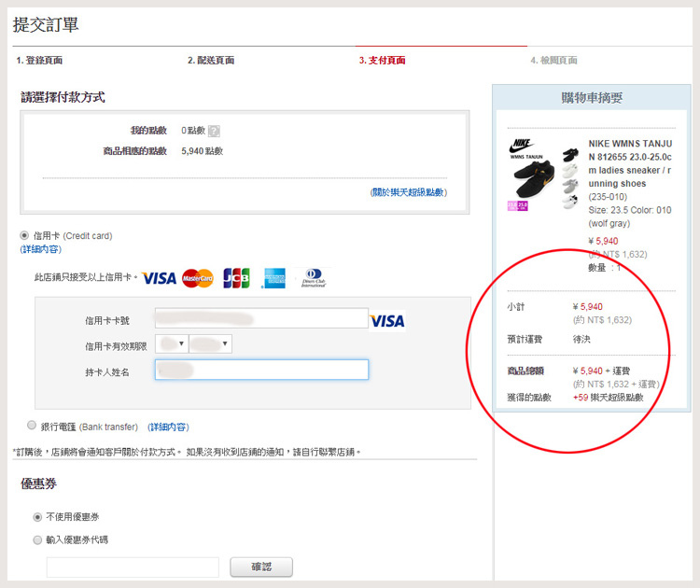
Task: Open the expiry year dropdown
Action: click(210, 344)
